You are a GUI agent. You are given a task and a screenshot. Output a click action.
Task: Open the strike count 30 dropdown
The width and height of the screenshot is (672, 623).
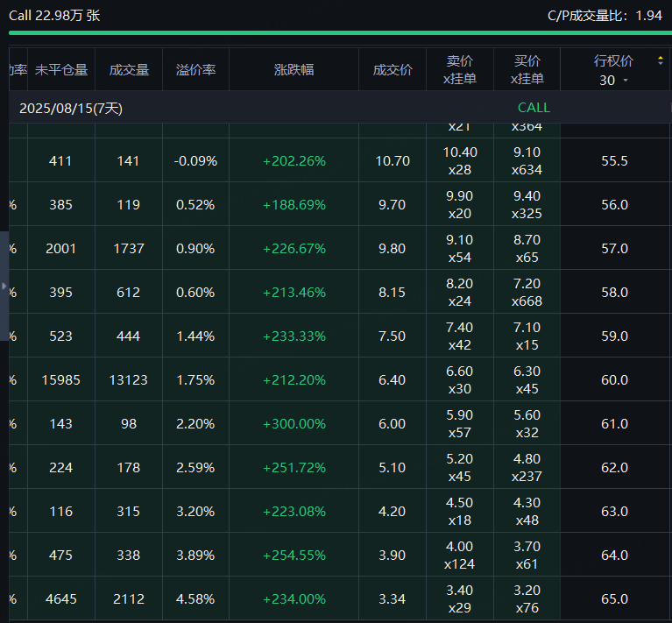click(x=613, y=80)
